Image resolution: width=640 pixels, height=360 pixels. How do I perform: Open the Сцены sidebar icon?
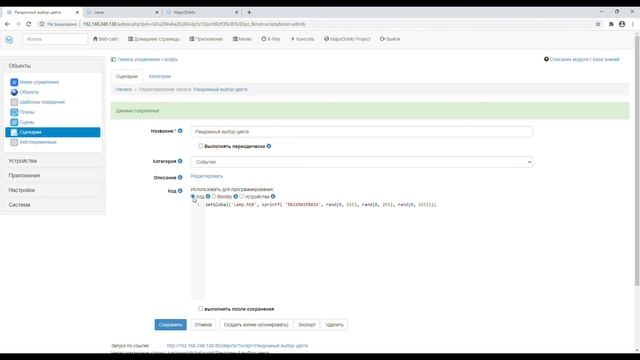(x=14, y=122)
